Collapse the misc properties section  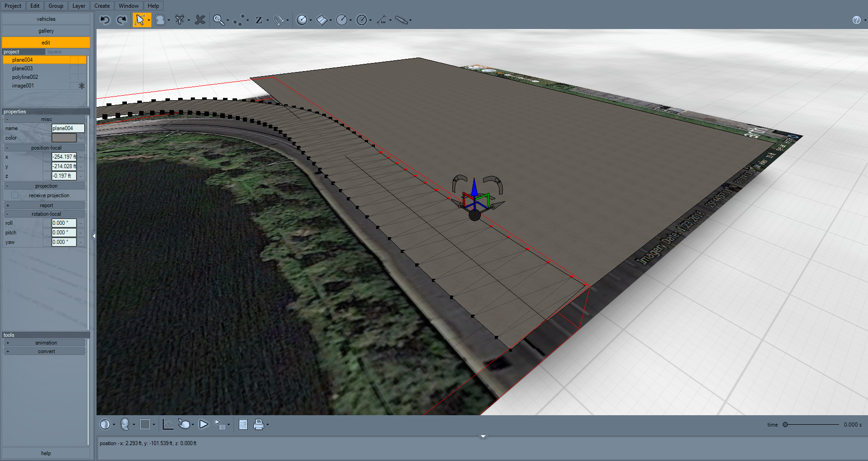click(x=7, y=119)
